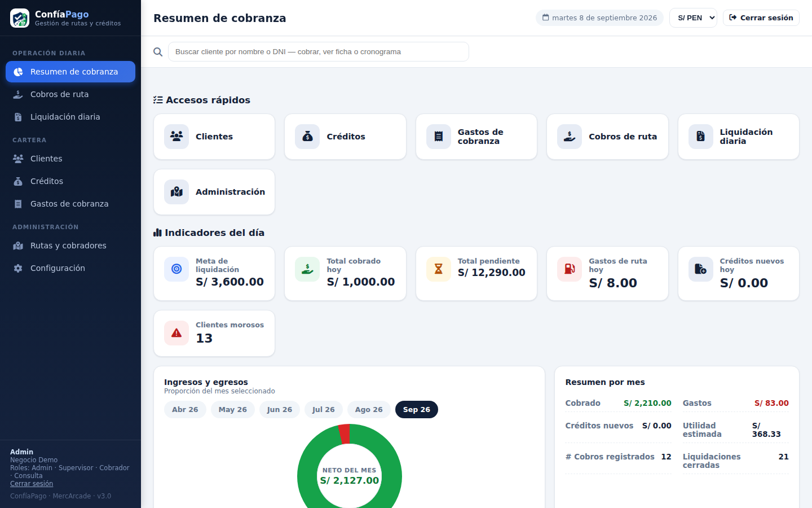
Task: Open the Administración quick access card
Action: pos(214,192)
